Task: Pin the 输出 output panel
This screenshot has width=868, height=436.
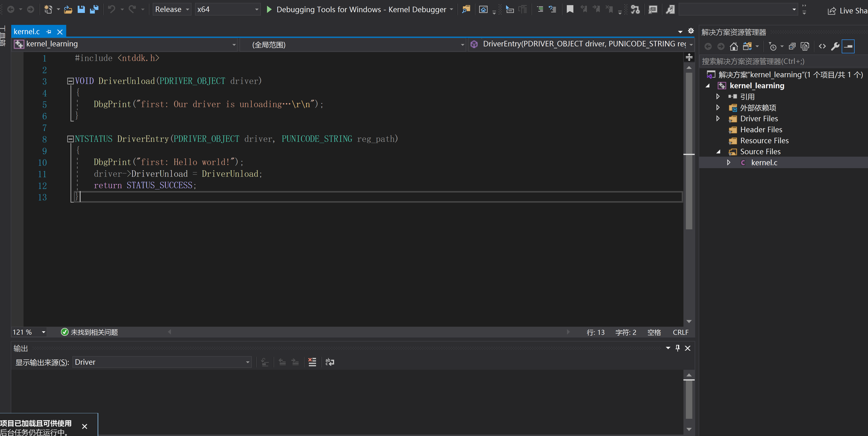Action: [678, 348]
